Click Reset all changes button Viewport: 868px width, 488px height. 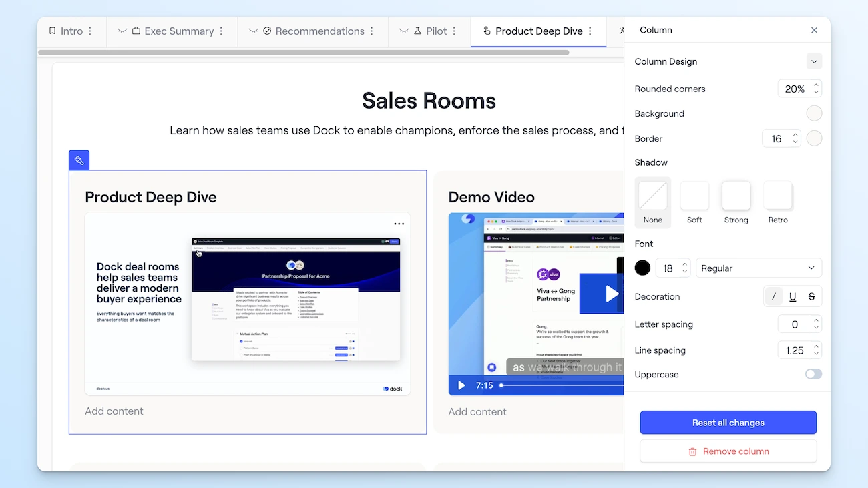728,423
